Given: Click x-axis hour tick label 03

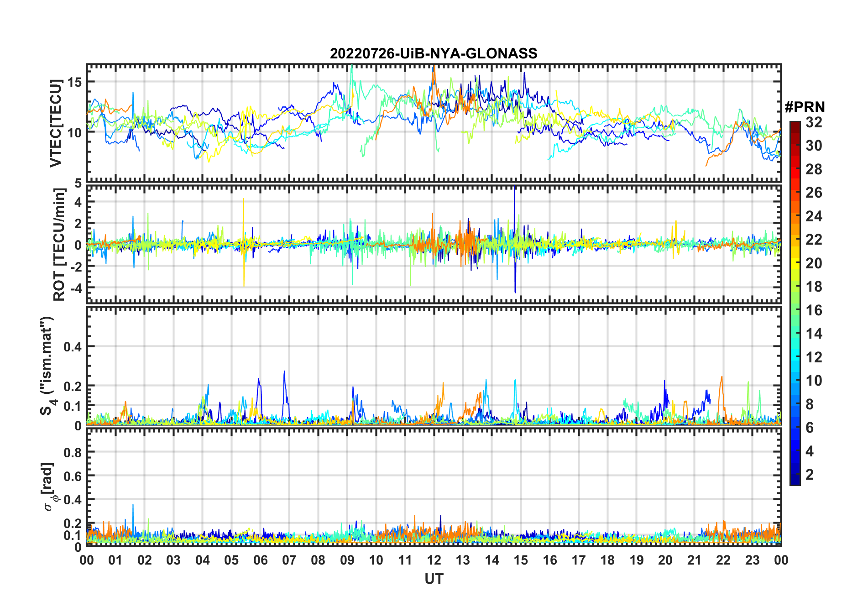Looking at the screenshot, I should pyautogui.click(x=173, y=560).
